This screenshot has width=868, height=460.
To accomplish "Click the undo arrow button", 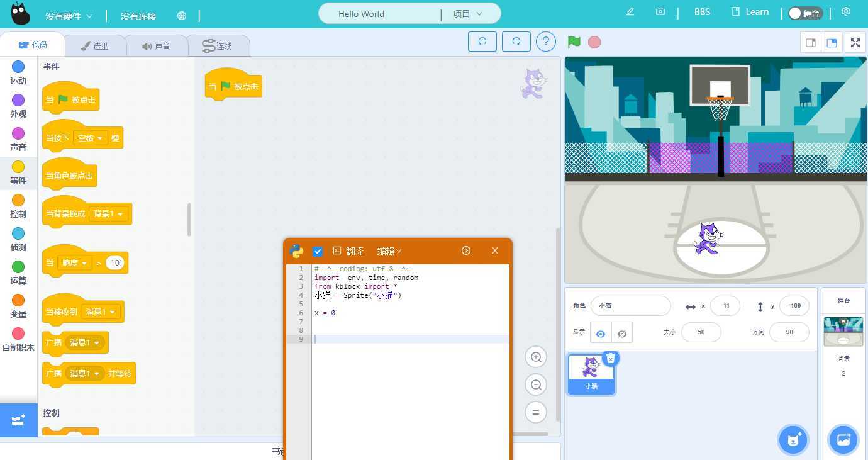I will [482, 42].
